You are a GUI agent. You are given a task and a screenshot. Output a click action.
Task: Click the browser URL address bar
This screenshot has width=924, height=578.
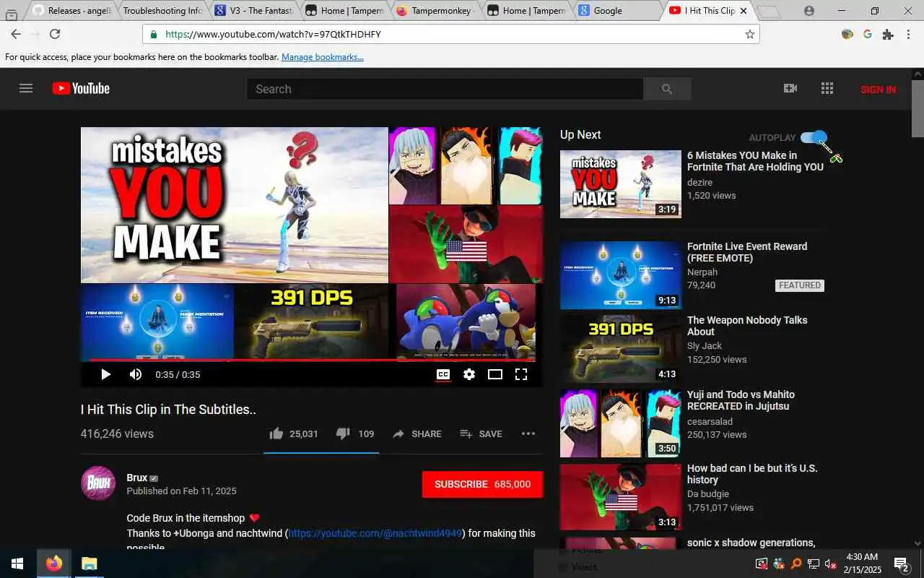pyautogui.click(x=450, y=34)
